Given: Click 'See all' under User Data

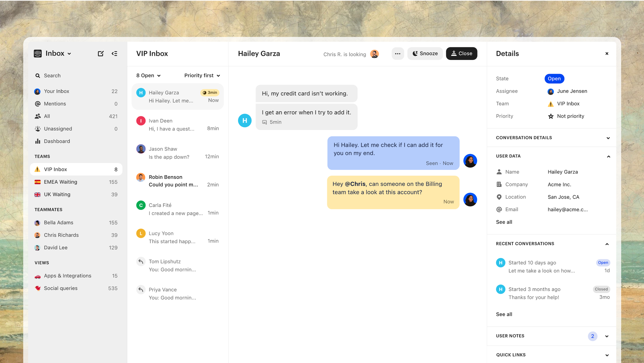Looking at the screenshot, I should coord(504,222).
